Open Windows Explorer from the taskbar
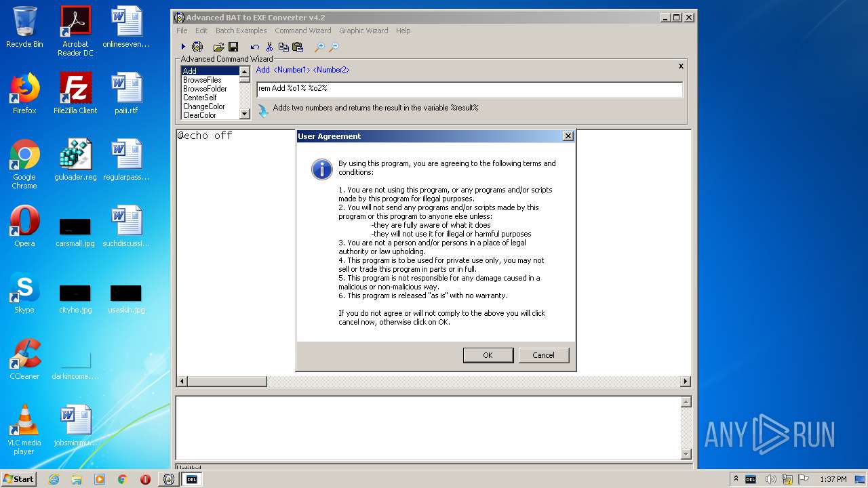Screen dimensions: 868x488 tap(77, 479)
